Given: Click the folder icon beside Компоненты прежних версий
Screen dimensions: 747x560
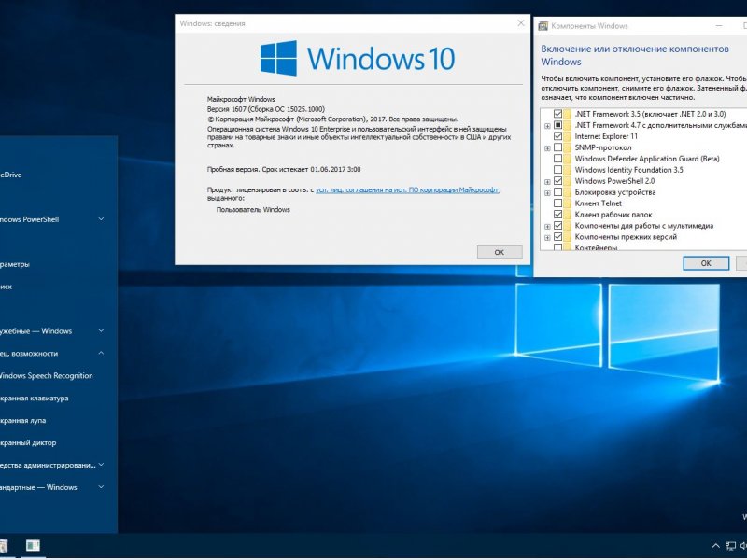Looking at the screenshot, I should point(568,237).
